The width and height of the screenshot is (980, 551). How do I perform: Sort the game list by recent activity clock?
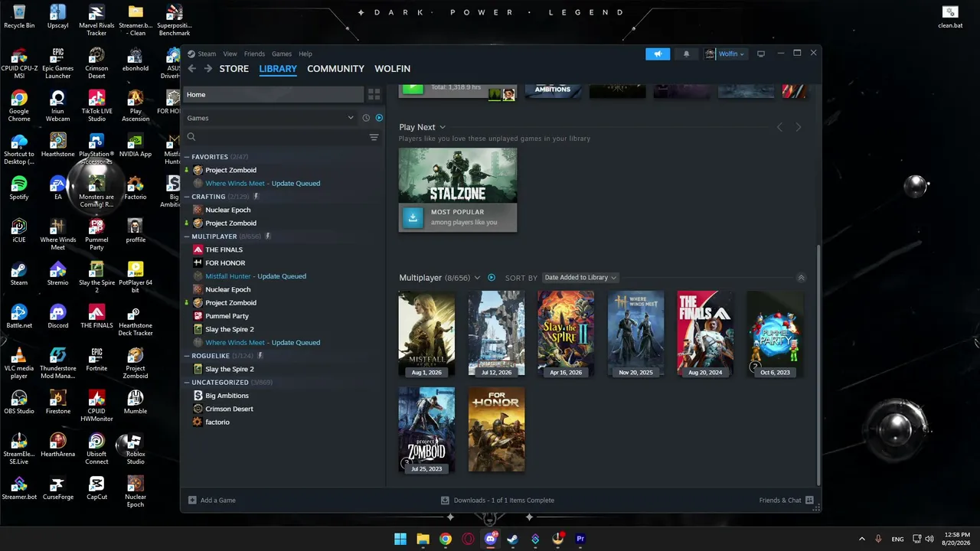coord(366,118)
